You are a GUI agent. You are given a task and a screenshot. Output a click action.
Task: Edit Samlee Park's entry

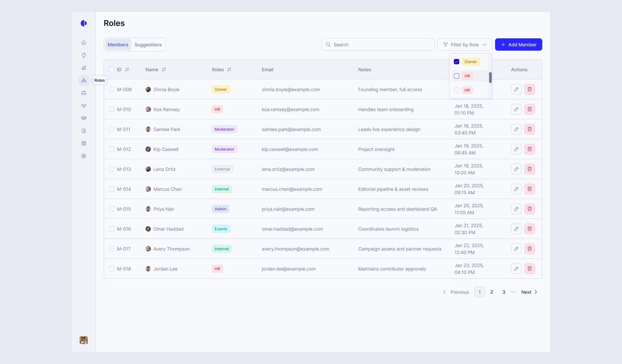tap(516, 129)
